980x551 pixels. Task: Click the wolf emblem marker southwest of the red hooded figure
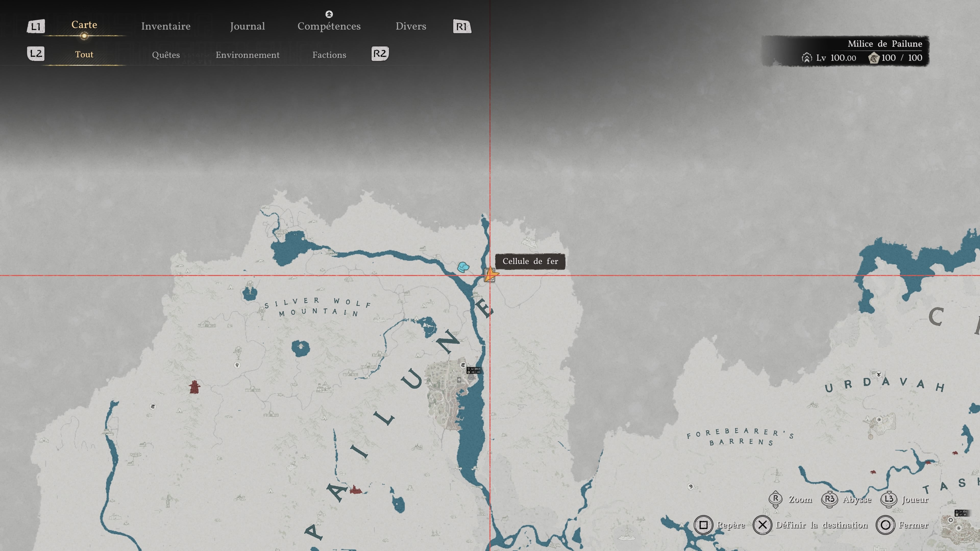[153, 407]
